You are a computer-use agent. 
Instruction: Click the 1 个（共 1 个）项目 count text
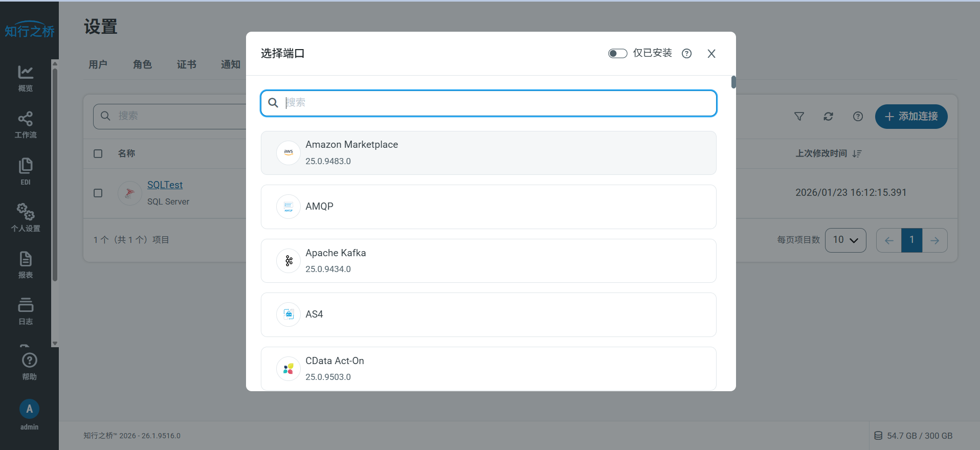point(131,240)
